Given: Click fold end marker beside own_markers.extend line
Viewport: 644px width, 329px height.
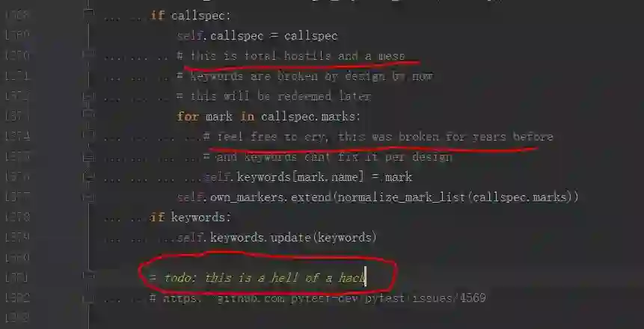Looking at the screenshot, I should [88, 197].
